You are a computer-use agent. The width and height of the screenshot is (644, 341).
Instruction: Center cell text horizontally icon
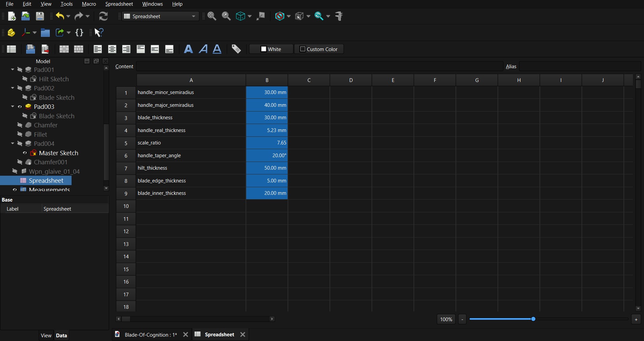click(112, 49)
